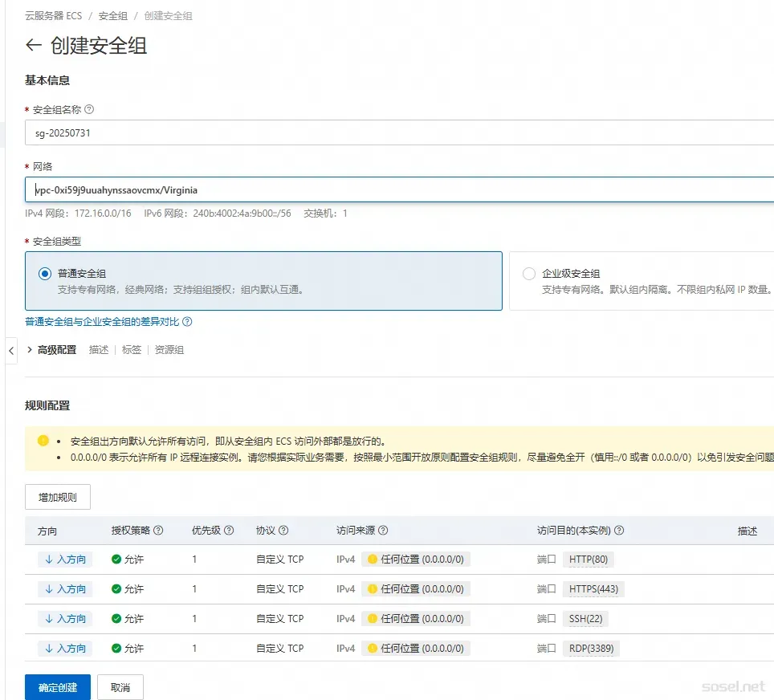Select the 普通安全组 radio option
This screenshot has width=774, height=700.
pos(45,274)
